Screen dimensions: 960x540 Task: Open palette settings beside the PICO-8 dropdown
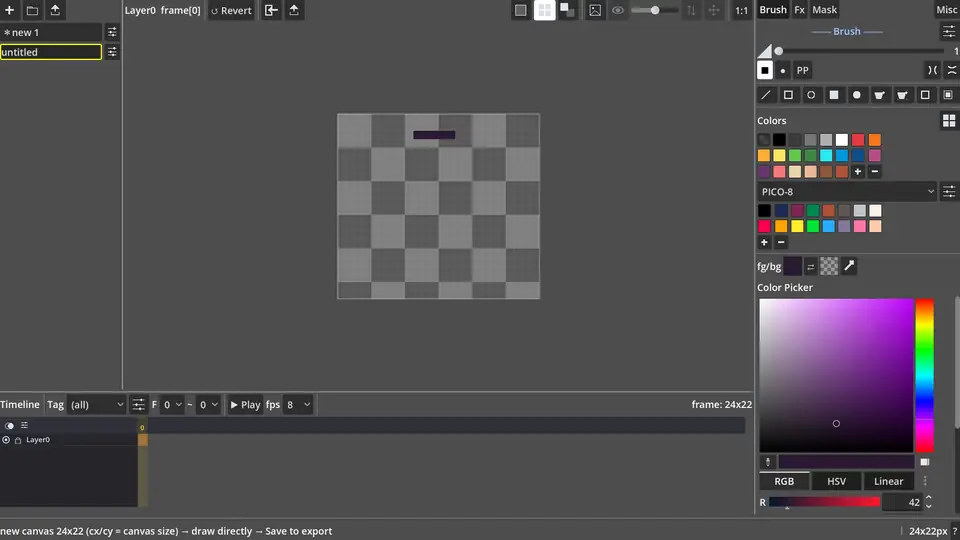949,192
